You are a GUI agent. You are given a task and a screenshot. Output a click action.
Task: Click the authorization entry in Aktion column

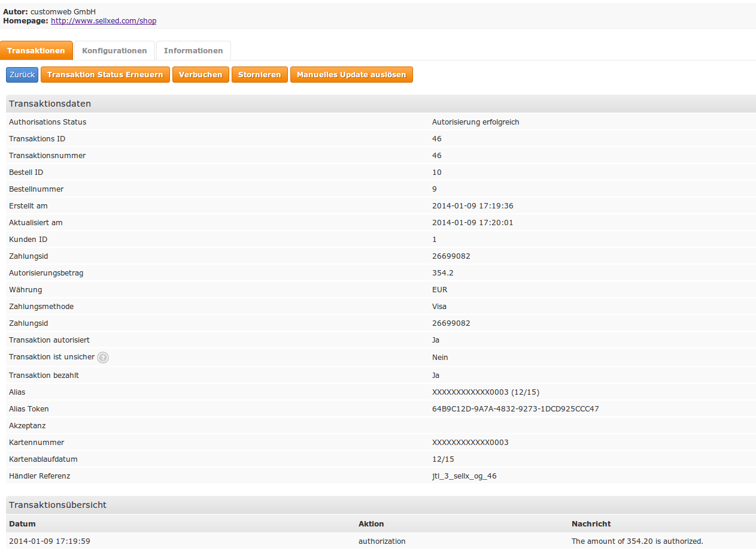pos(382,541)
